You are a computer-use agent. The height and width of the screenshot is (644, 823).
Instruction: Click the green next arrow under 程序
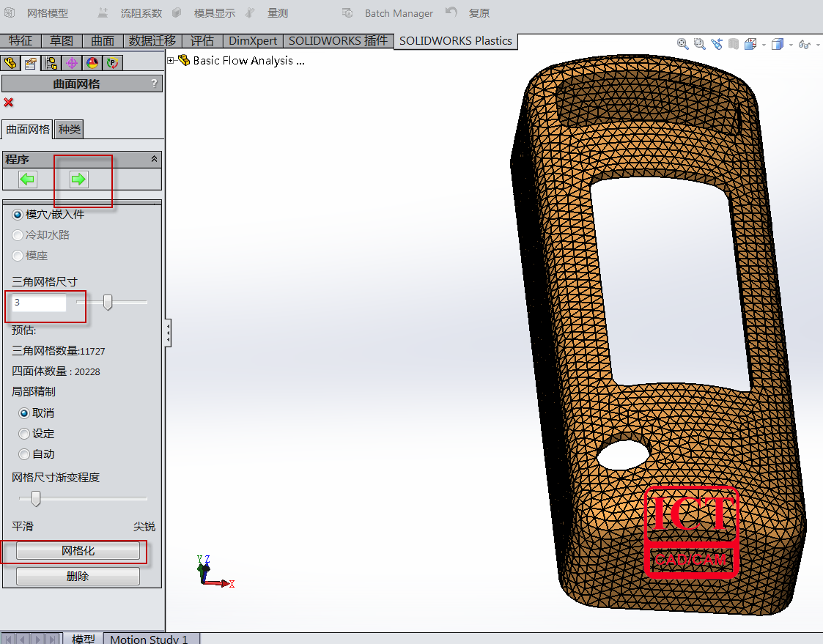click(78, 179)
